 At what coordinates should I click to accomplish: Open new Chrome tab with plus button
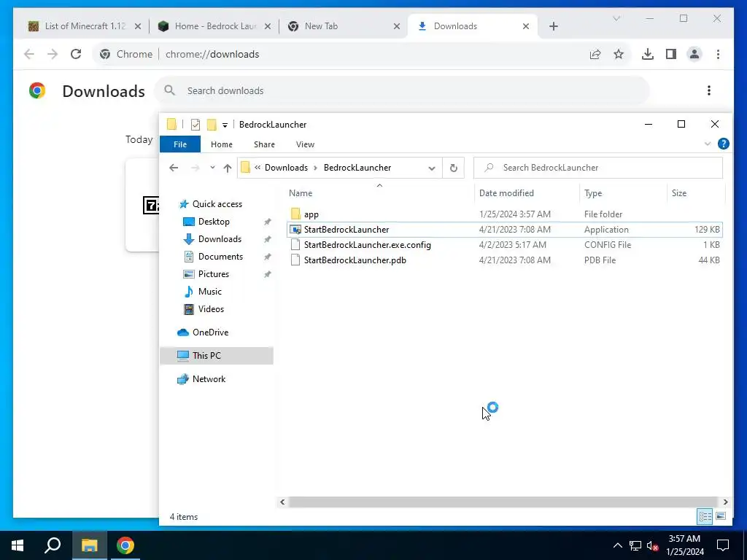tap(553, 26)
